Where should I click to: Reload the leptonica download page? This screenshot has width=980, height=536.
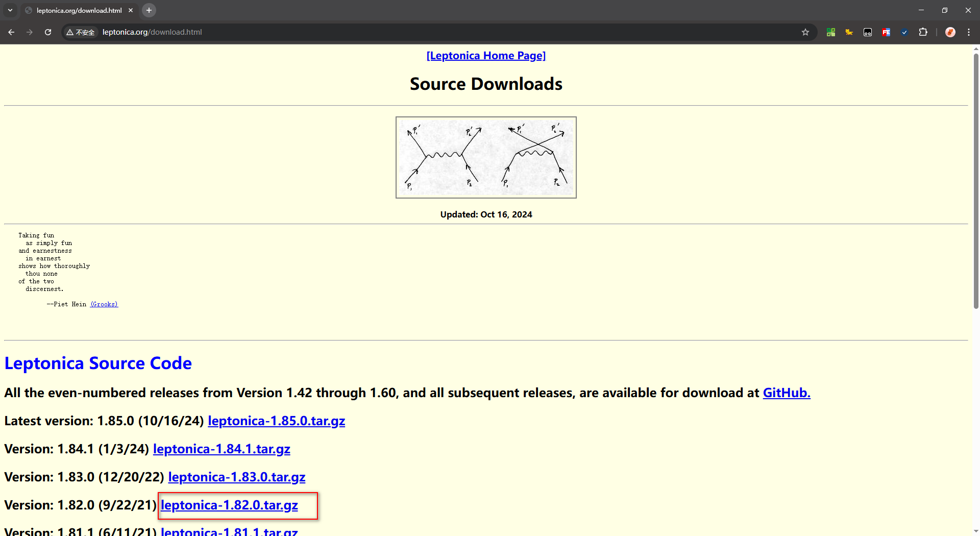point(48,32)
